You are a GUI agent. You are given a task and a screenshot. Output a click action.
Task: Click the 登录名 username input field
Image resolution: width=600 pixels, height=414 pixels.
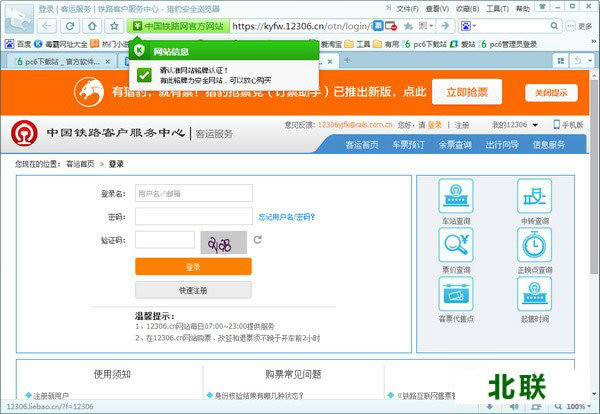pos(193,193)
